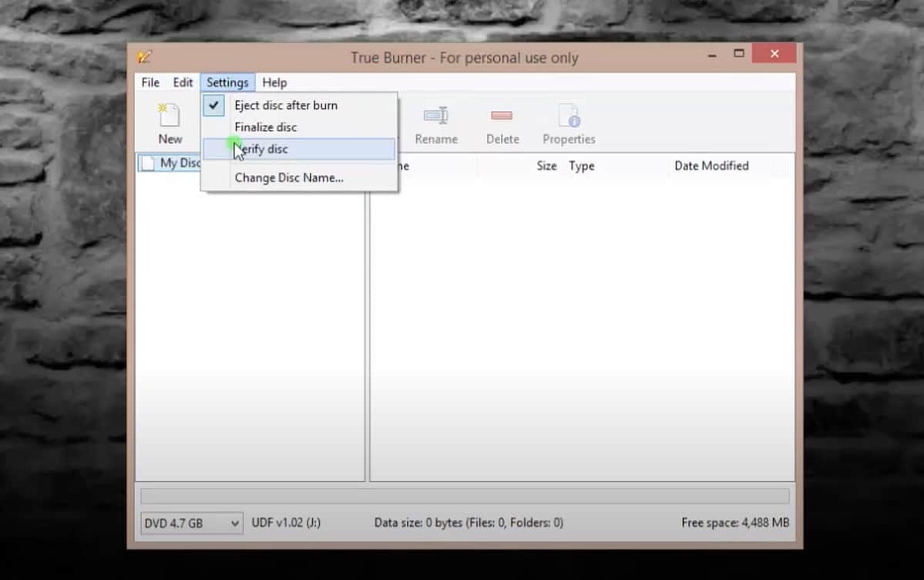Click the disc capacity progress bar
Image resolution: width=924 pixels, height=580 pixels.
[x=465, y=496]
